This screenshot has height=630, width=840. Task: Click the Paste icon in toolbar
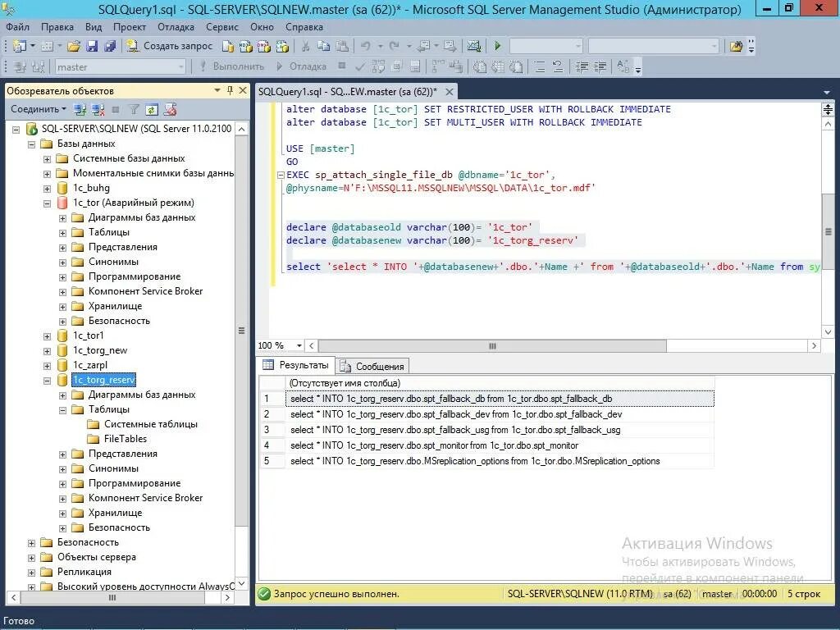(x=342, y=46)
